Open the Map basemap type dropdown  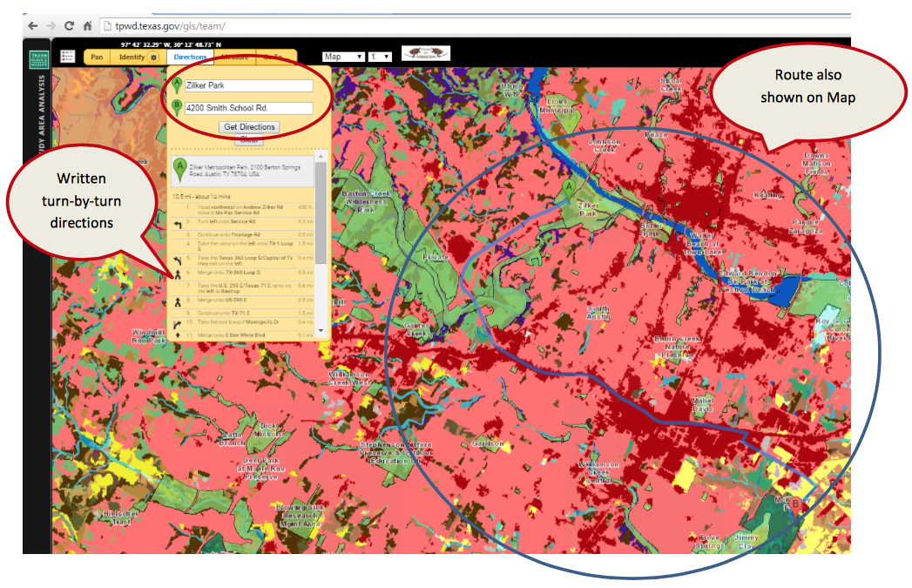pyautogui.click(x=343, y=57)
